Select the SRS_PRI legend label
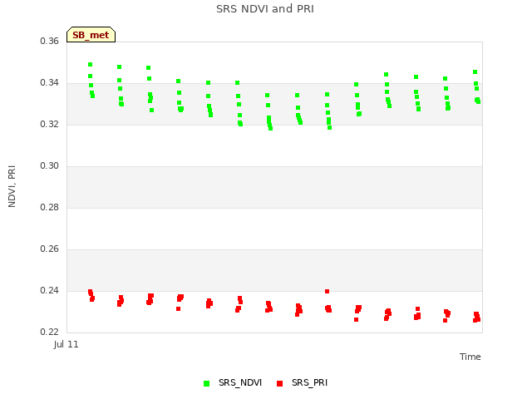This screenshot has height=399, width=532. click(309, 382)
